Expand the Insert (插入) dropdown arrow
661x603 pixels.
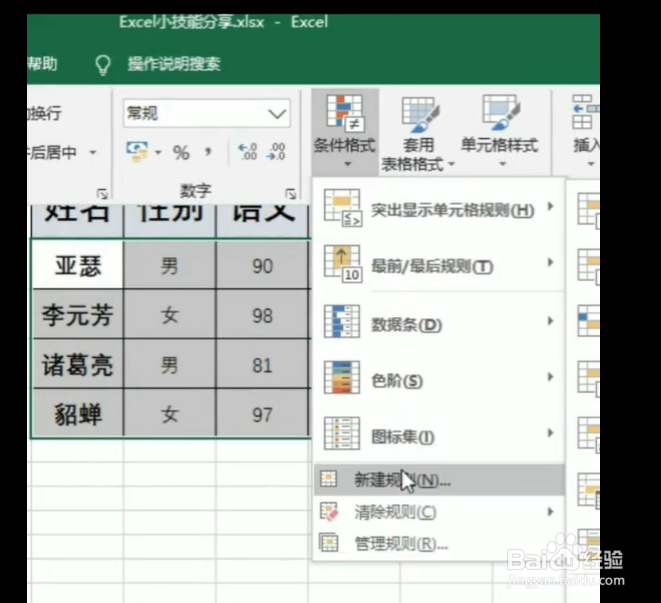coord(591,164)
